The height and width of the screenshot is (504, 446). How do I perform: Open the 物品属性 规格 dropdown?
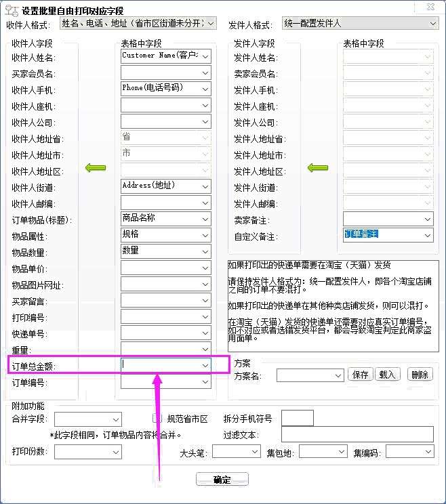click(166, 235)
